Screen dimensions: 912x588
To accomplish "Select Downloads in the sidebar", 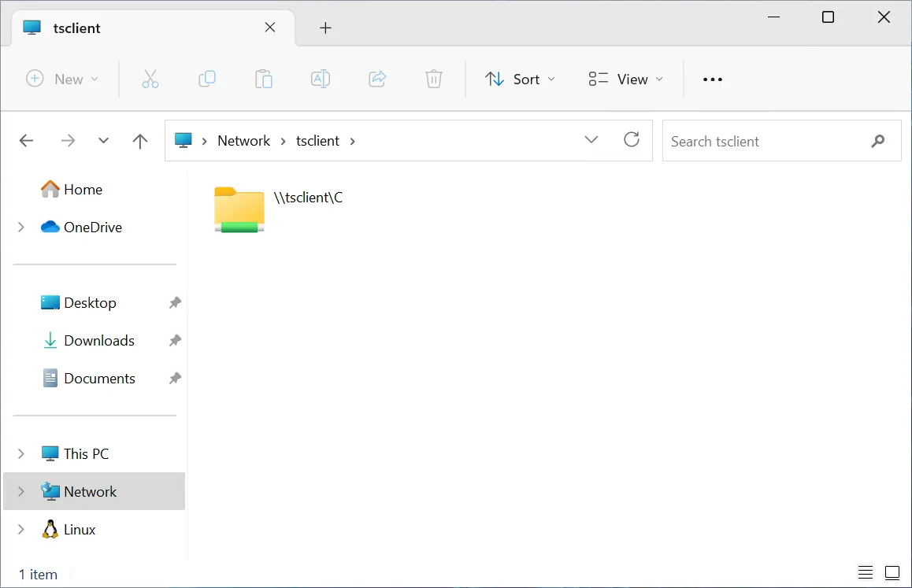I will pyautogui.click(x=99, y=341).
